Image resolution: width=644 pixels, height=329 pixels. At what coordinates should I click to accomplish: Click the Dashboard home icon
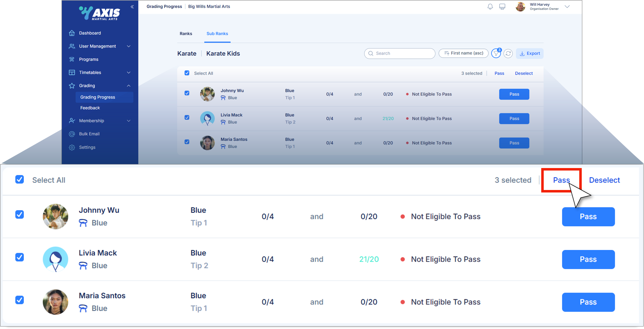point(72,33)
